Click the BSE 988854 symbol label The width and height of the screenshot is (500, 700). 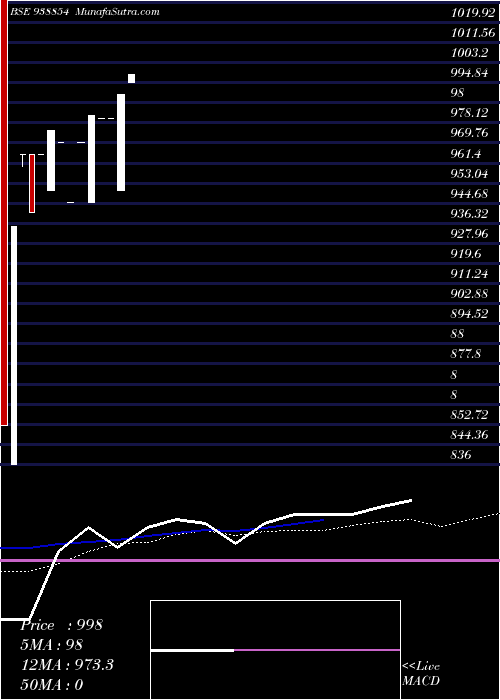(38, 12)
